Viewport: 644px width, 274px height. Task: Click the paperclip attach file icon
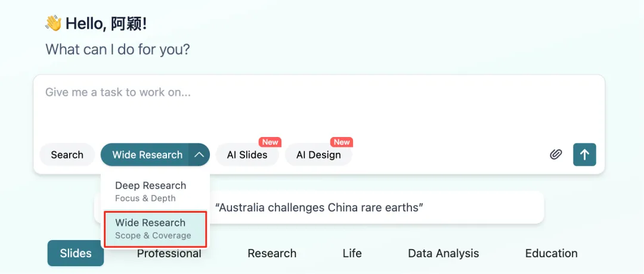[x=556, y=155]
